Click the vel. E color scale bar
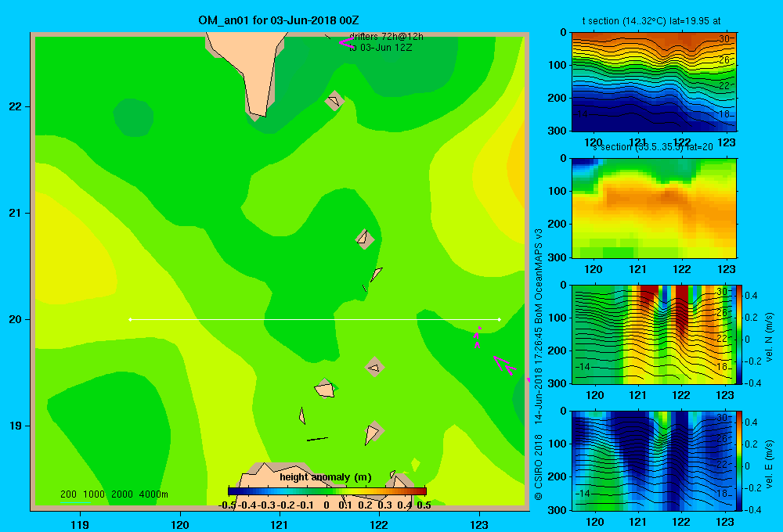 (x=740, y=461)
